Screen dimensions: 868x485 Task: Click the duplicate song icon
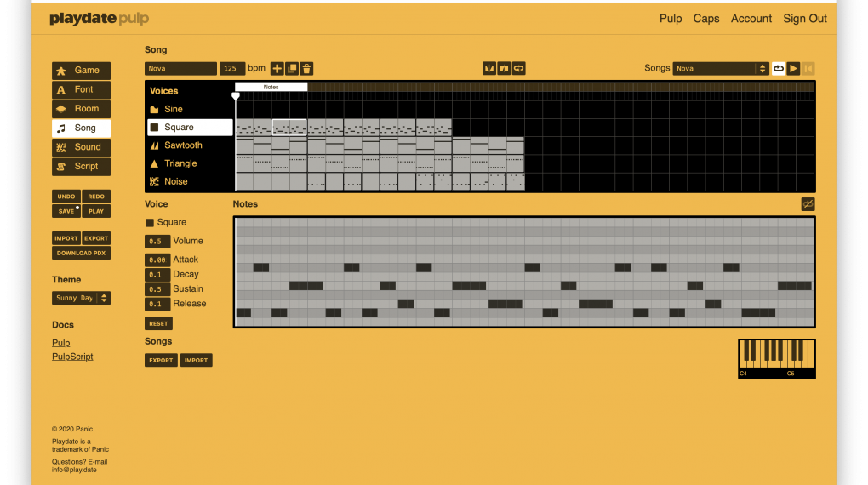(292, 69)
